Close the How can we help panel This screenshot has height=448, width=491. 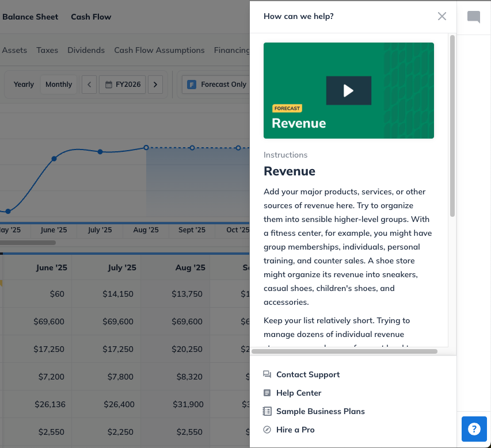442,16
